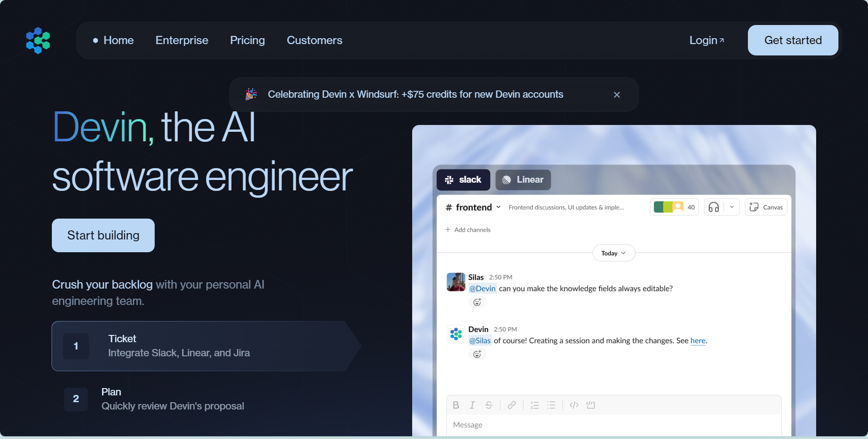Click the Devin sender name
This screenshot has height=439, width=868.
coord(478,329)
